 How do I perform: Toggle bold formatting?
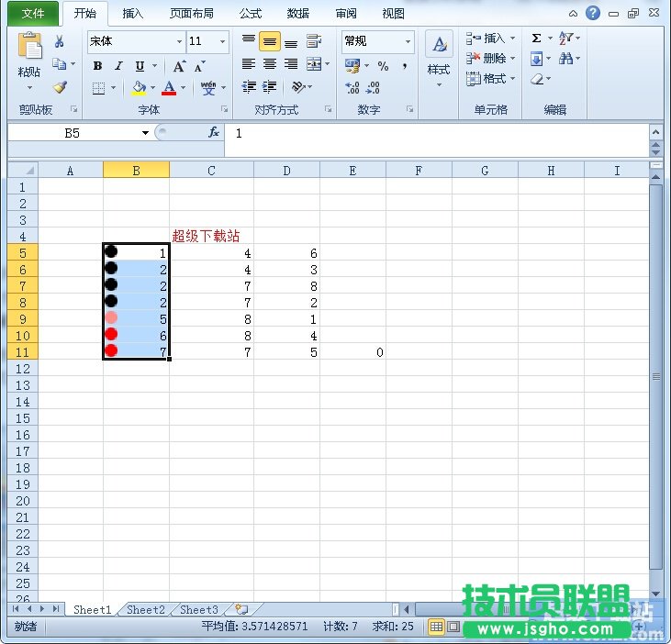coord(97,66)
